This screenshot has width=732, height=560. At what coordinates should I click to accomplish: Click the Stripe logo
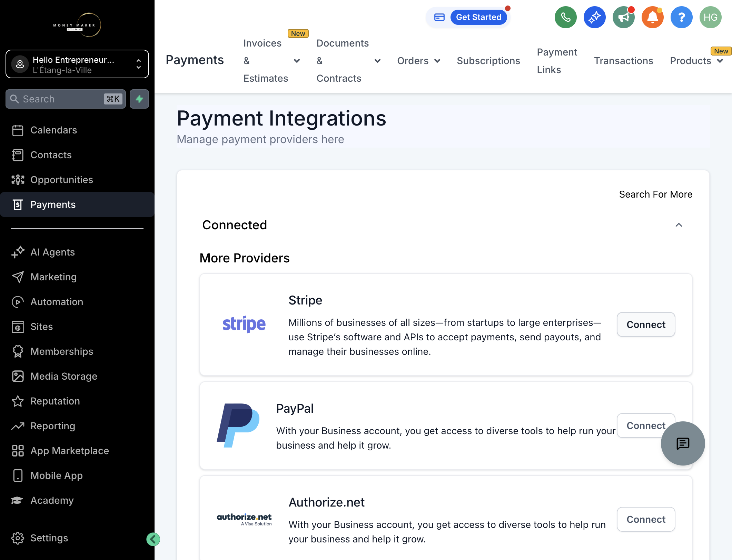[x=244, y=324]
